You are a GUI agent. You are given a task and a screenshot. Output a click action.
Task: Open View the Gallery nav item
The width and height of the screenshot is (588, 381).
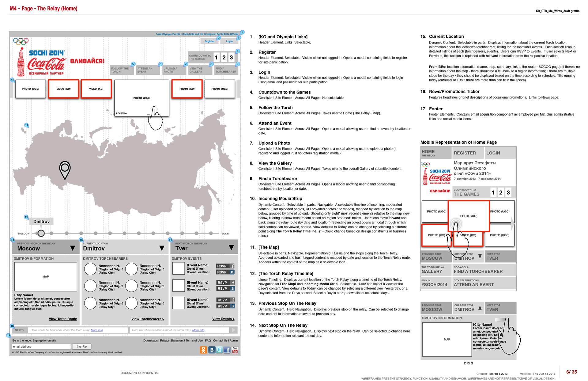[x=201, y=70]
